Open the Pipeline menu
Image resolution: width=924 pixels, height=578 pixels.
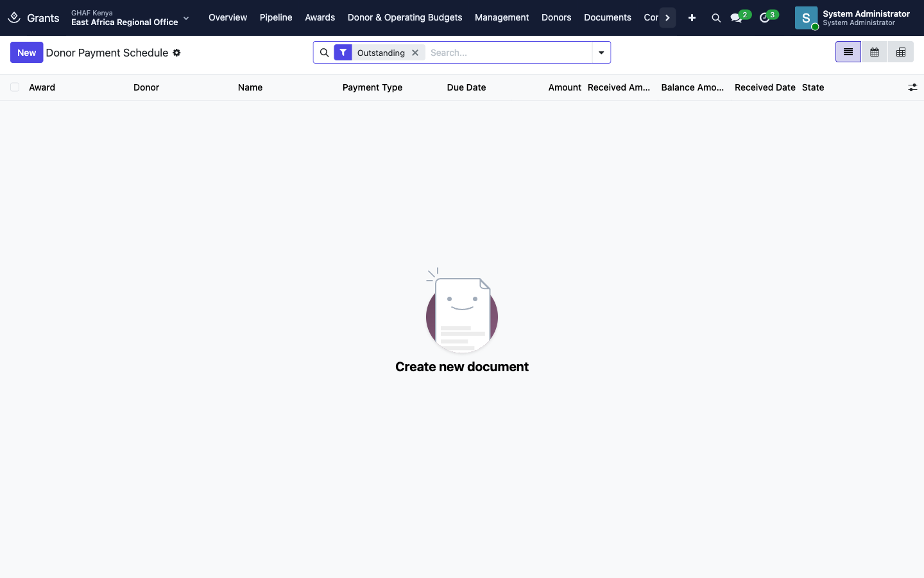tap(276, 18)
